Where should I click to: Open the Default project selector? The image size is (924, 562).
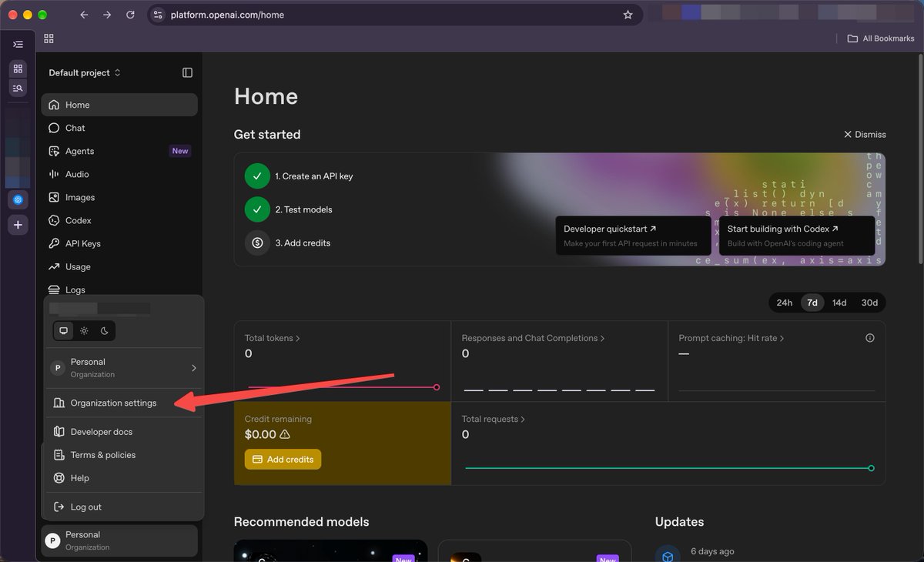[85, 72]
